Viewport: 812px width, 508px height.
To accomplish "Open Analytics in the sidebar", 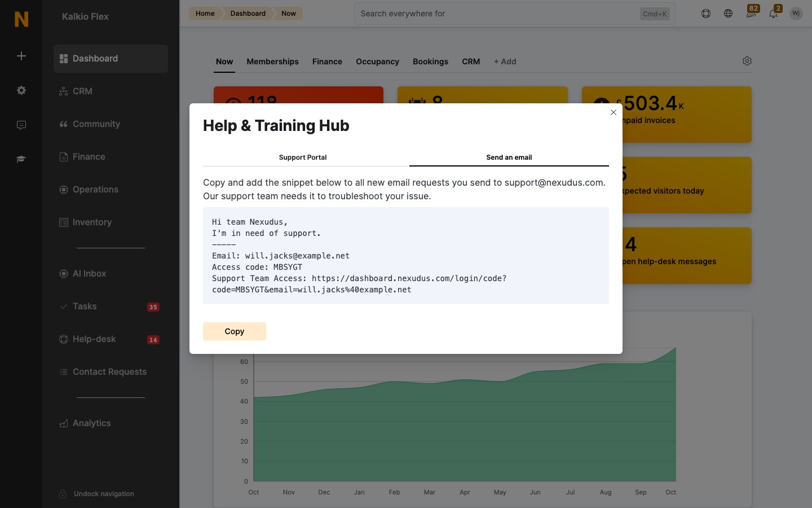I will tap(111, 423).
